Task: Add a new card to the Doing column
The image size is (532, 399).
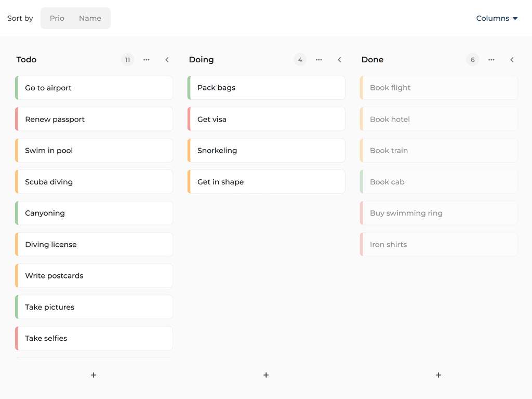Action: (x=266, y=375)
